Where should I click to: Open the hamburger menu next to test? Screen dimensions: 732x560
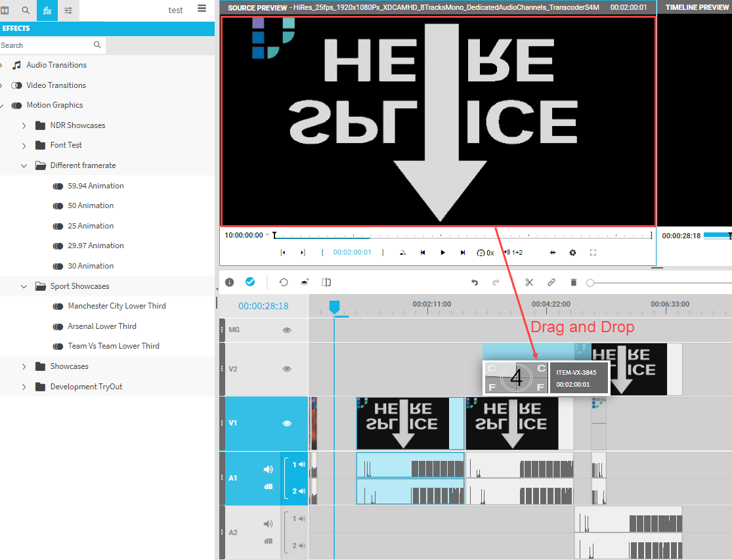point(202,9)
